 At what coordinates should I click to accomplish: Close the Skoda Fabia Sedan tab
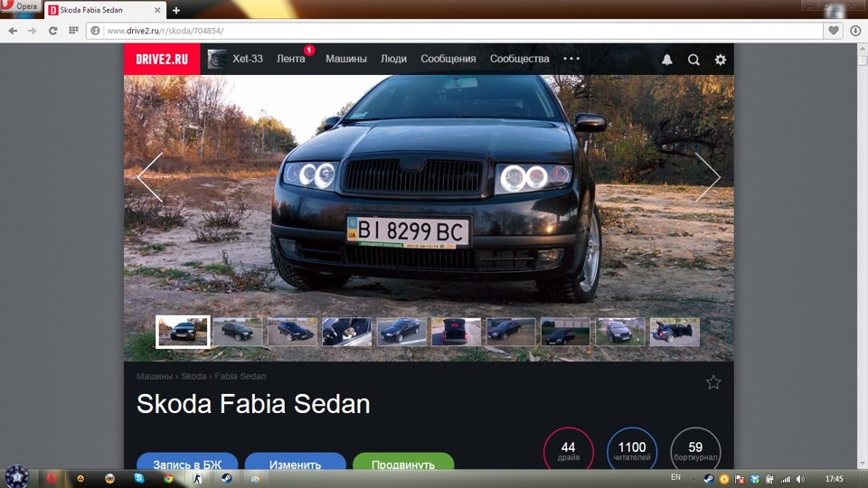click(157, 10)
